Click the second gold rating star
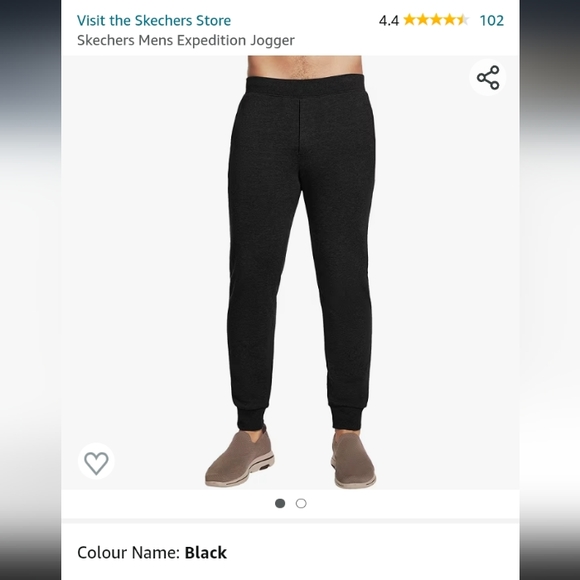Viewport: 580px width, 580px height. [x=423, y=20]
